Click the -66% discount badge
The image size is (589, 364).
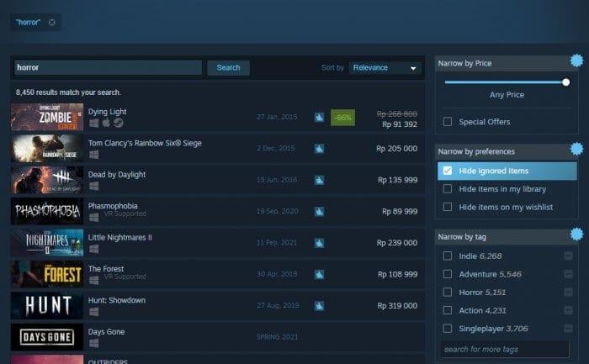coord(342,118)
